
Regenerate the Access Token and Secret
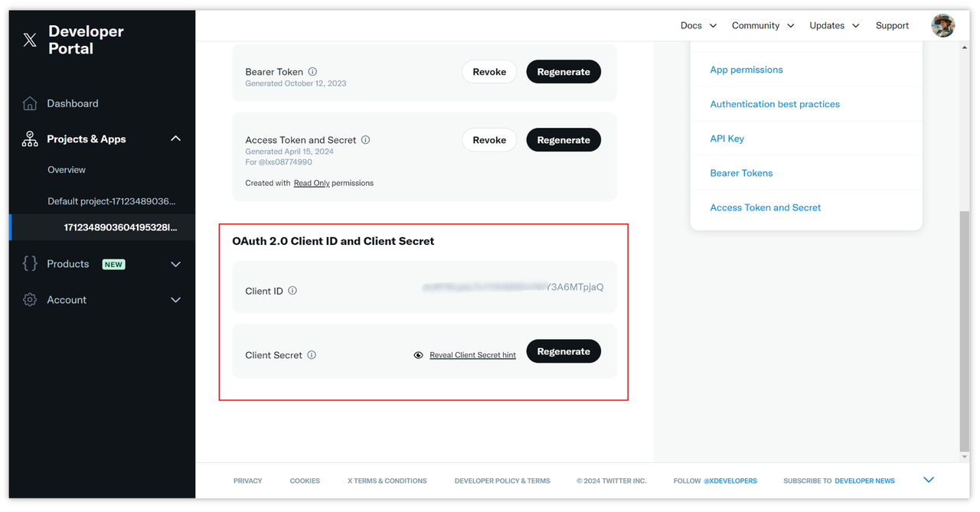pyautogui.click(x=563, y=140)
